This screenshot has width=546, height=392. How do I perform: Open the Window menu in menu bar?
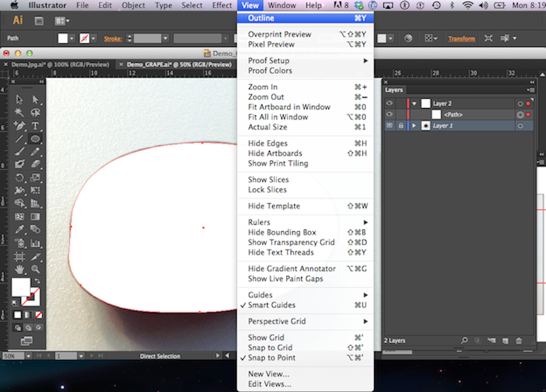(x=282, y=5)
